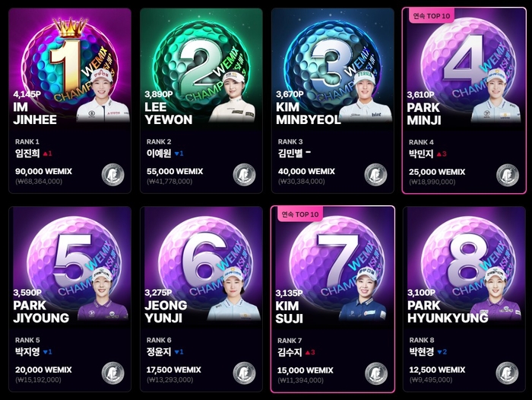Open Lee Yewon's green number 2 ball thumbnail
532x400 pixels.
tap(201, 61)
